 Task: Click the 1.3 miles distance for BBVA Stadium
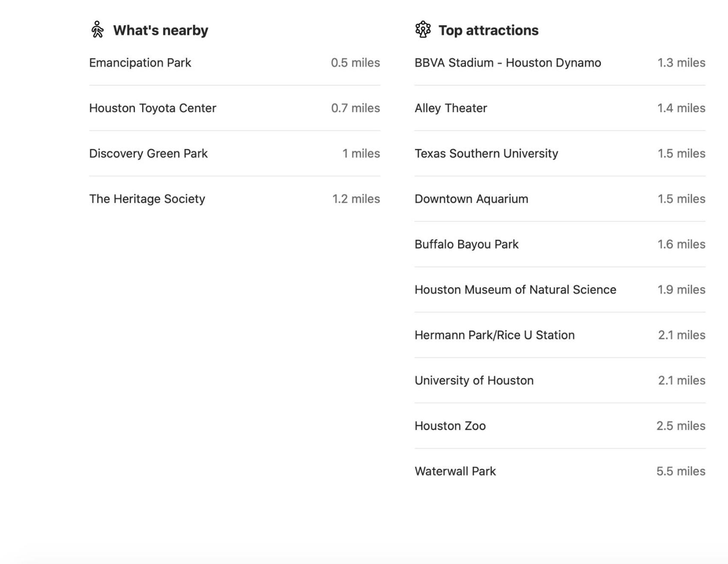point(681,63)
